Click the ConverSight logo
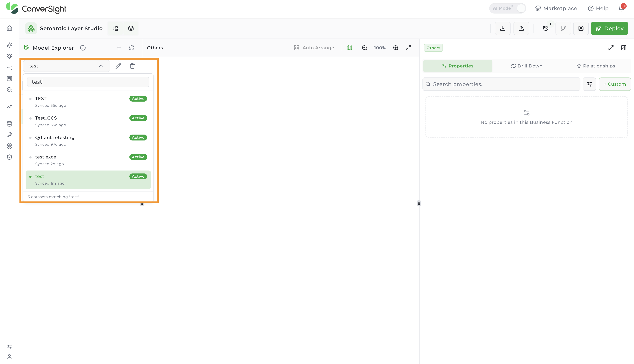This screenshot has width=634, height=364. (x=36, y=9)
